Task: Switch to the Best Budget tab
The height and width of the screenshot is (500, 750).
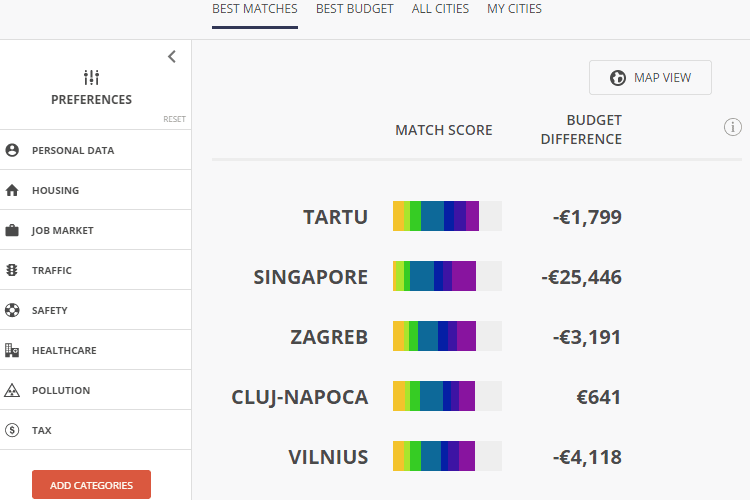Action: [x=354, y=9]
